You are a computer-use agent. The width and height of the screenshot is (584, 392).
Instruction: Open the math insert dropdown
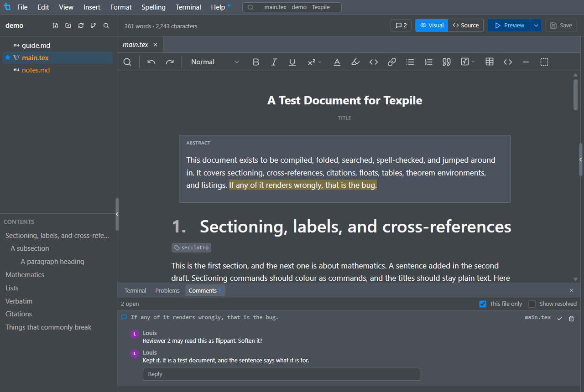[x=468, y=62]
